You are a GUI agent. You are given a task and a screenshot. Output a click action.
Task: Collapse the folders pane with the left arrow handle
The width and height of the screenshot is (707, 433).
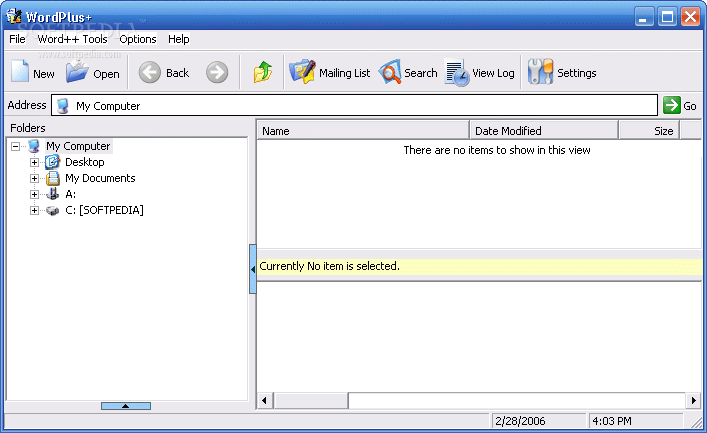tap(252, 269)
